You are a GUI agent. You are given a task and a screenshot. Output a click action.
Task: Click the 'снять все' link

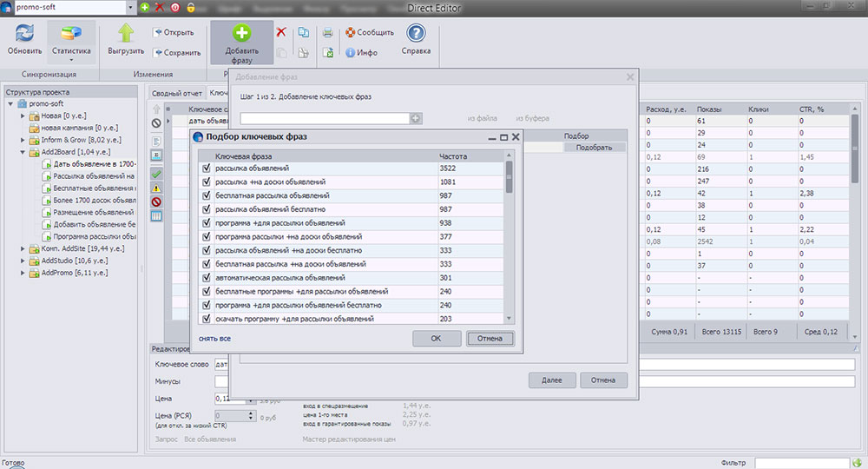coord(214,339)
